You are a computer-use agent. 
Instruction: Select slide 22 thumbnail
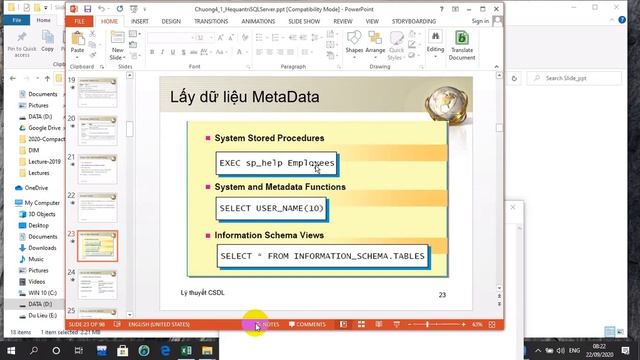98,207
